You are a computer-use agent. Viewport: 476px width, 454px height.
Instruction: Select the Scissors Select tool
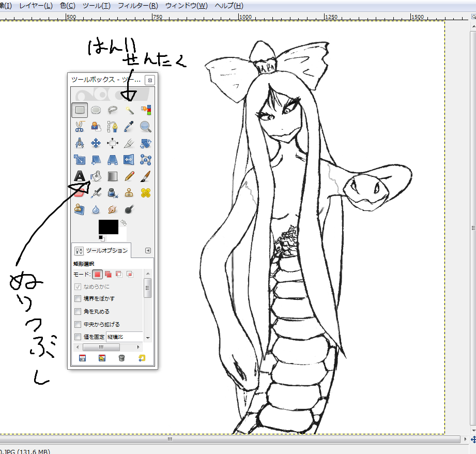[80, 127]
